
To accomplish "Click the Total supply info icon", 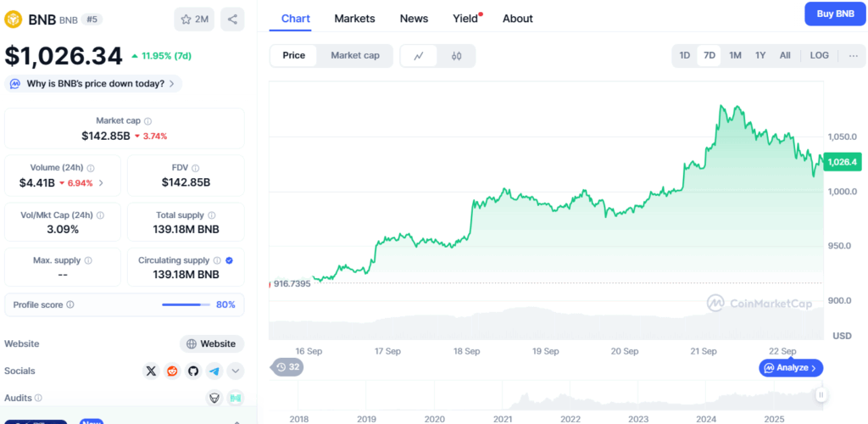I will [x=211, y=215].
